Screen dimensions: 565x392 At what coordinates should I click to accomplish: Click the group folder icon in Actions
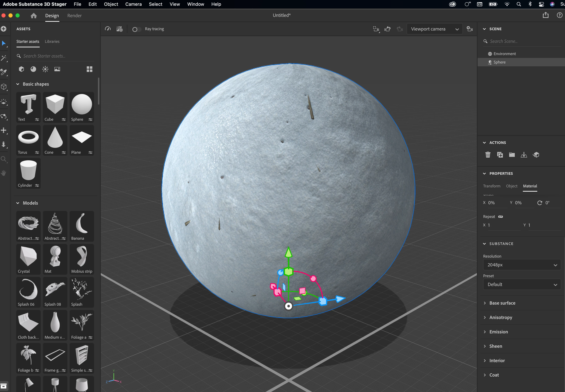512,155
